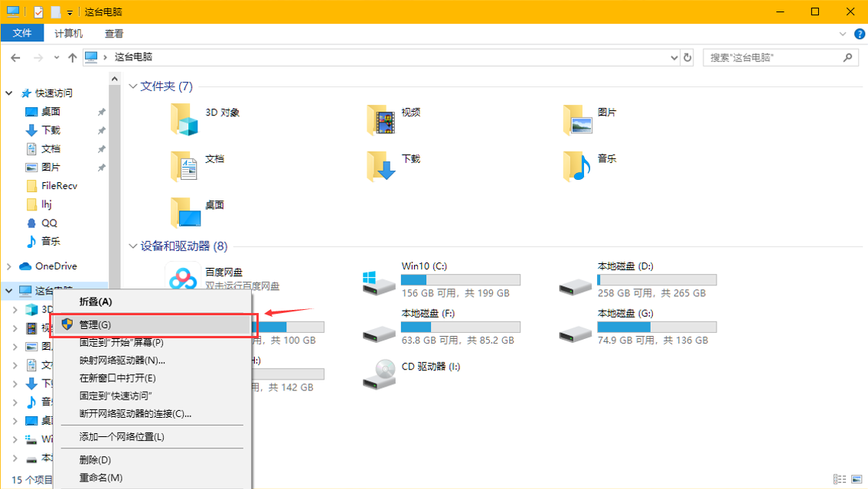Choose 删除(D) in context menu
The width and height of the screenshot is (868, 489).
[152, 460]
